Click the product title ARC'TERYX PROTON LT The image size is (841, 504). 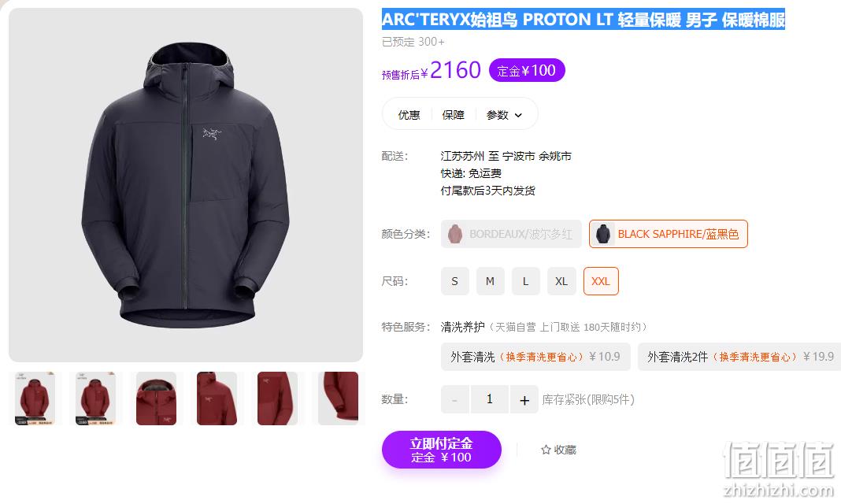click(583, 20)
